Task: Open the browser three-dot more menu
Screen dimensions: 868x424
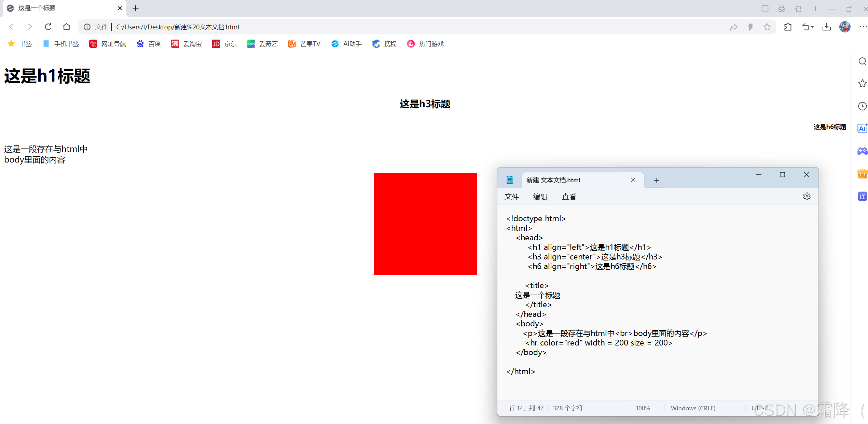Action: 863,27
